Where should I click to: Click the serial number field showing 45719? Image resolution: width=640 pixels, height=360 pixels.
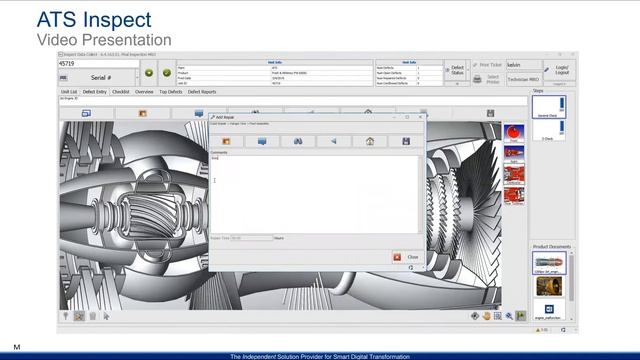coord(99,64)
